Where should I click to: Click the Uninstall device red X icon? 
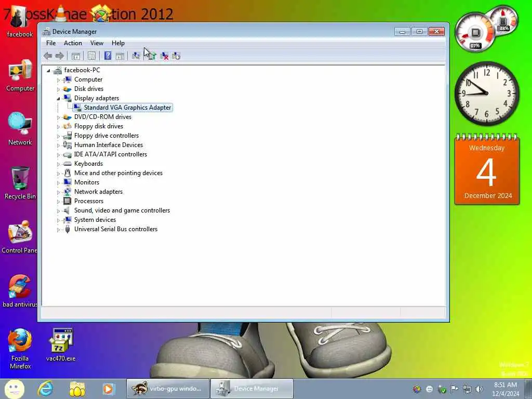(165, 56)
